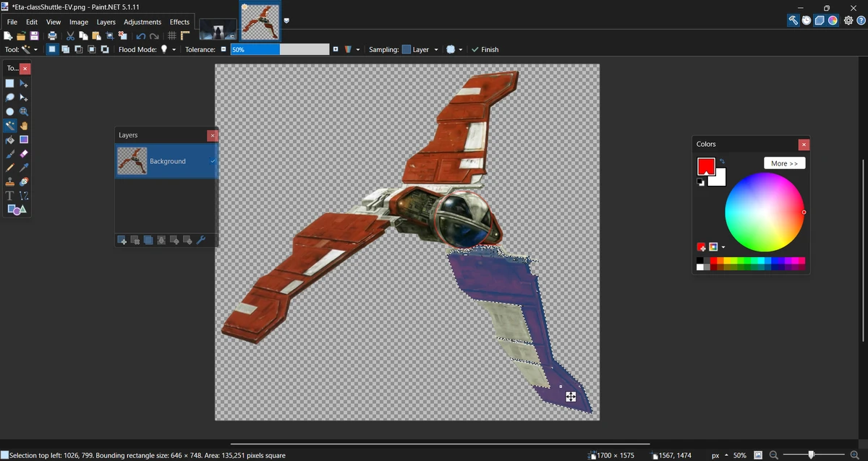Select the Move Selected Pixels tool
This screenshot has width=868, height=461.
pos(24,84)
